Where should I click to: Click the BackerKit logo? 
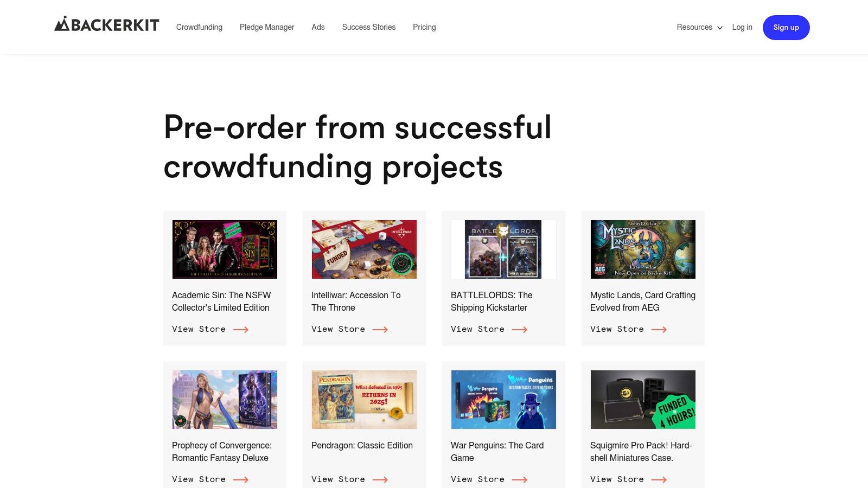tap(107, 24)
